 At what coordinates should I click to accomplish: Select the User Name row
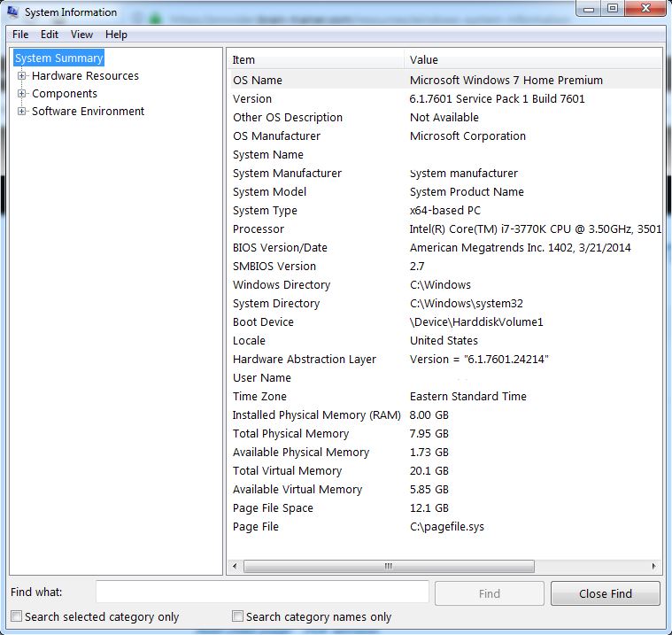pyautogui.click(x=445, y=378)
